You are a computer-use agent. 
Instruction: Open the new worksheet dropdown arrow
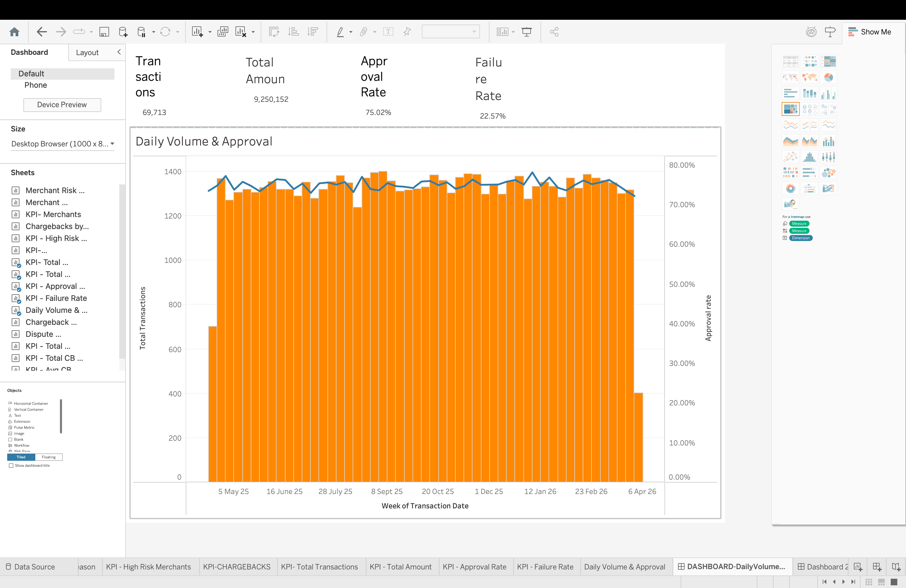coord(210,32)
